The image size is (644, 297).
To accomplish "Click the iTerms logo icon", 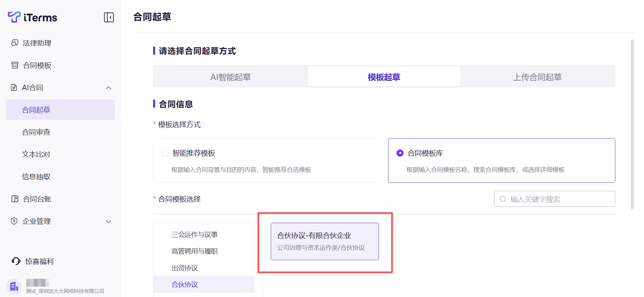I will pyautogui.click(x=14, y=17).
